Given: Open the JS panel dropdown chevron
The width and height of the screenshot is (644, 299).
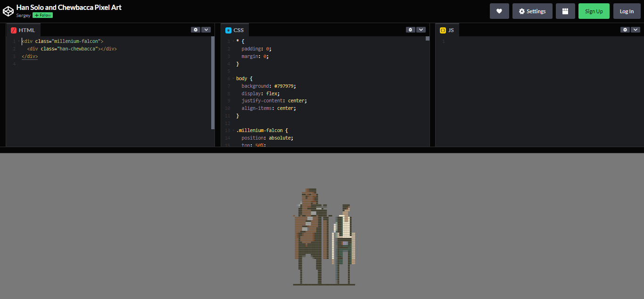Looking at the screenshot, I should (635, 29).
